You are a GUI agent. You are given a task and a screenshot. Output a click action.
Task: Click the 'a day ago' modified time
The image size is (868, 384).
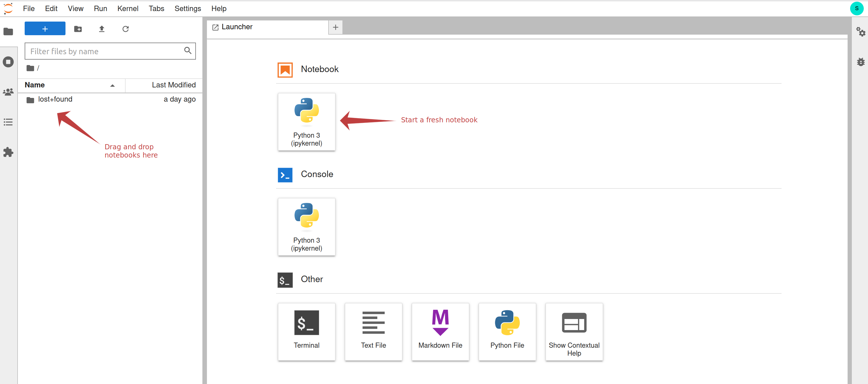click(180, 99)
